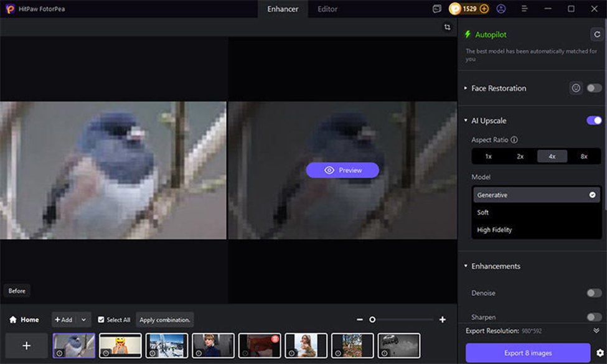This screenshot has height=364, width=607.
Task: Click the user account icon in title bar
Action: click(x=502, y=9)
